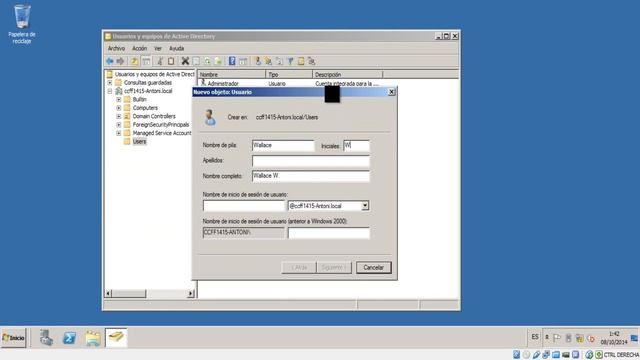The height and width of the screenshot is (360, 640).
Task: Select the Builtin tree item
Action: point(139,99)
